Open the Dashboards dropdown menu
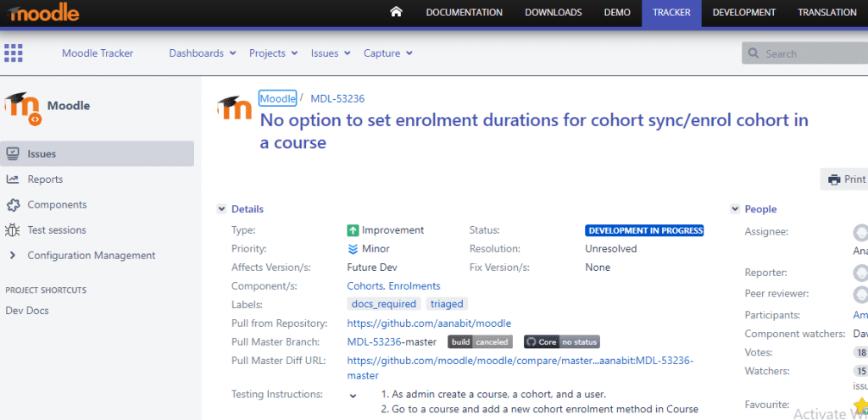 pos(203,53)
